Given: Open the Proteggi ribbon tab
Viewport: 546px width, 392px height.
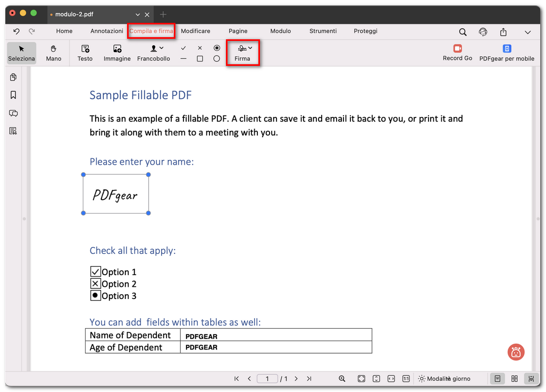Looking at the screenshot, I should [x=365, y=31].
